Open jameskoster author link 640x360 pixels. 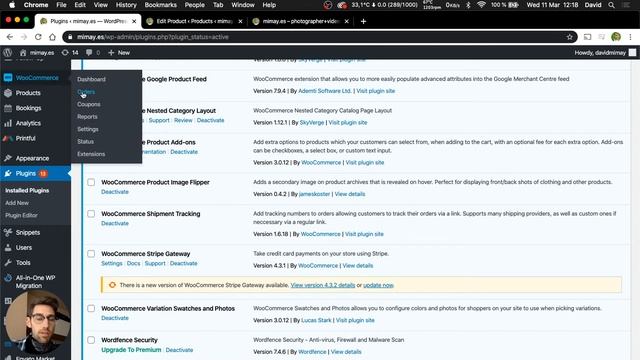(314, 194)
